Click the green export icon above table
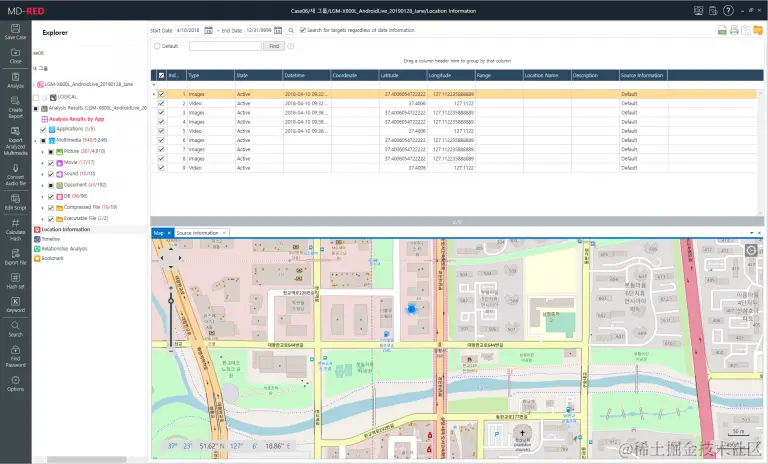The image size is (768, 464). pos(722,30)
